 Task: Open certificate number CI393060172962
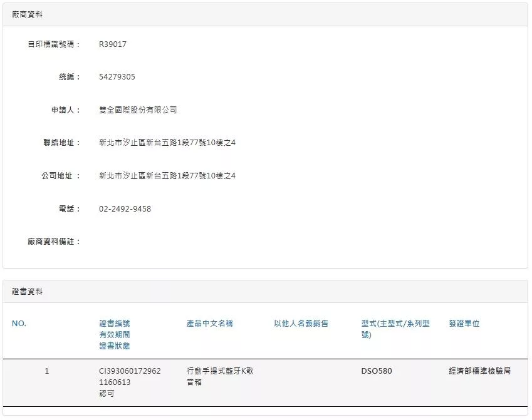(x=130, y=371)
